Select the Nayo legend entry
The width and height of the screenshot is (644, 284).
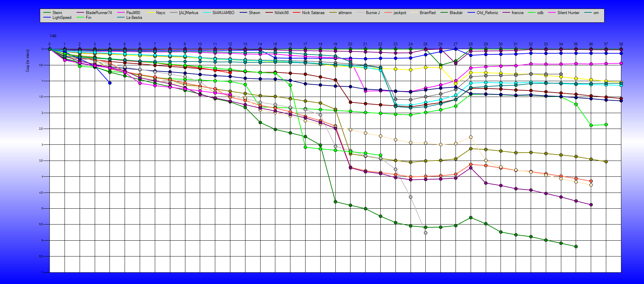point(156,13)
